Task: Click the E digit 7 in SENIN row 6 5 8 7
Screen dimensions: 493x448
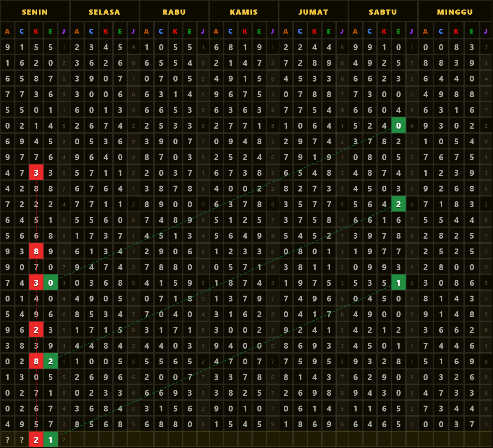Action: pos(50,79)
